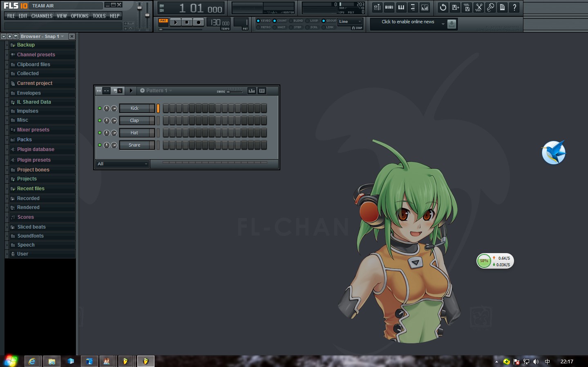The width and height of the screenshot is (588, 367).
Task: Open the piano roll icon
Action: coord(401,7)
